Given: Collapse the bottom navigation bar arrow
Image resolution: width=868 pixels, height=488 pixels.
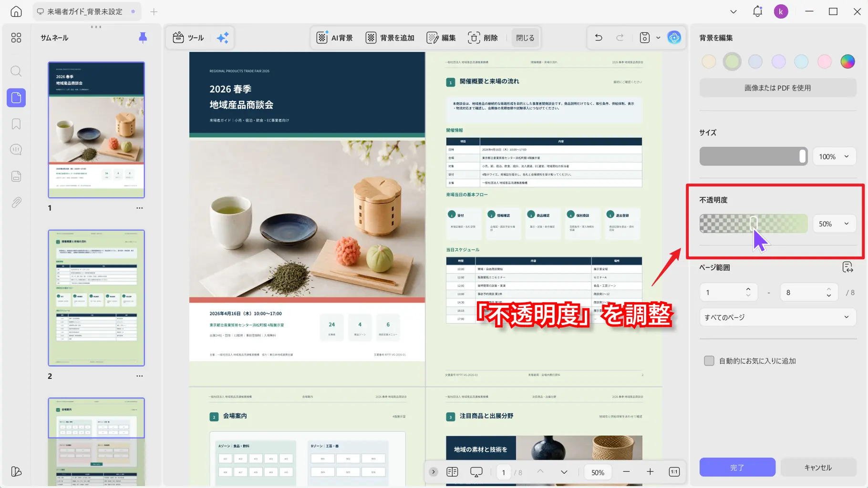Looking at the screenshot, I should [x=433, y=472].
